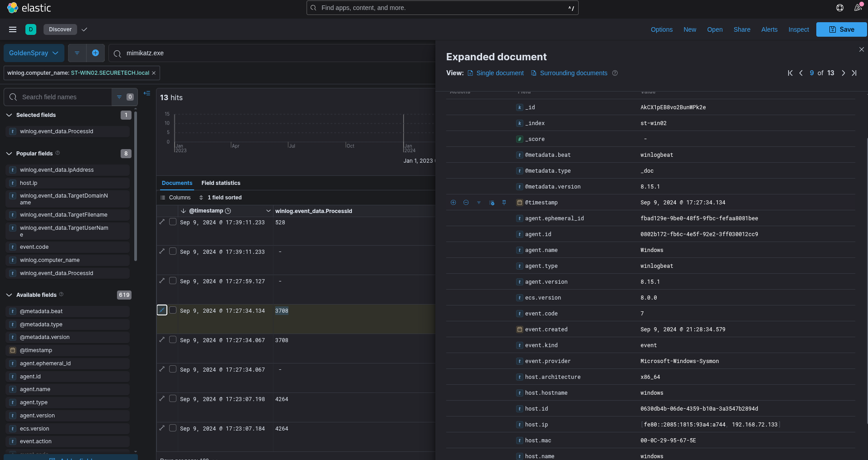
Task: Open the Discover saved search chevron
Action: (84, 29)
